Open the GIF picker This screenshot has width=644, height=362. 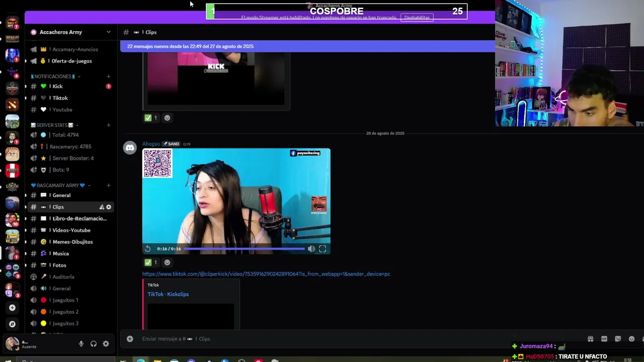click(604, 339)
